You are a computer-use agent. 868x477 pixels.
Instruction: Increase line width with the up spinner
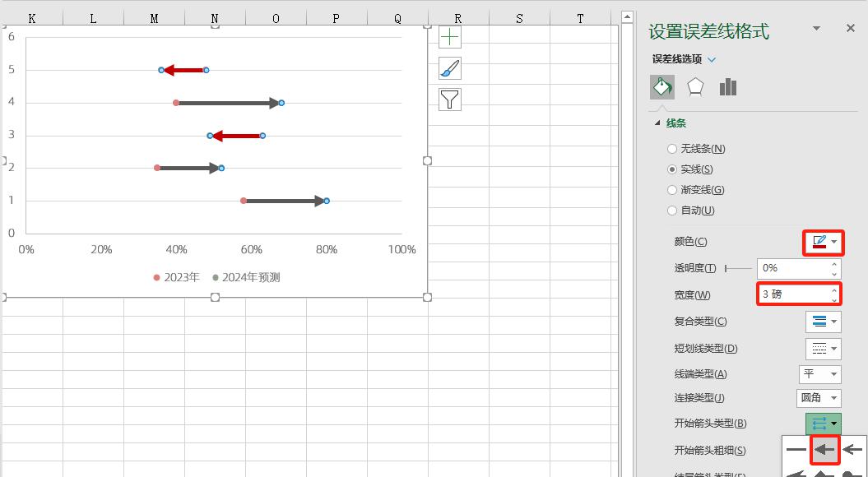click(x=834, y=289)
